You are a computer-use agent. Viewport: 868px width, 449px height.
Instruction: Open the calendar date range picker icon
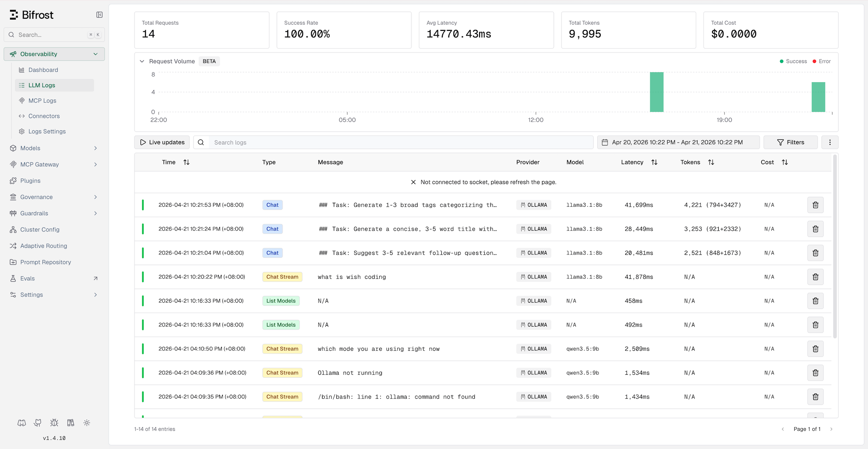[x=604, y=142]
